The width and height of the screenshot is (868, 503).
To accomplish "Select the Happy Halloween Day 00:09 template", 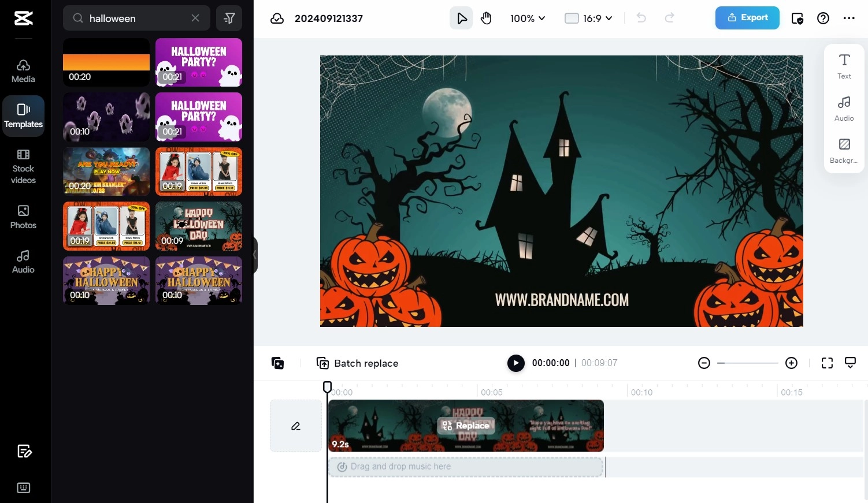I will [199, 226].
